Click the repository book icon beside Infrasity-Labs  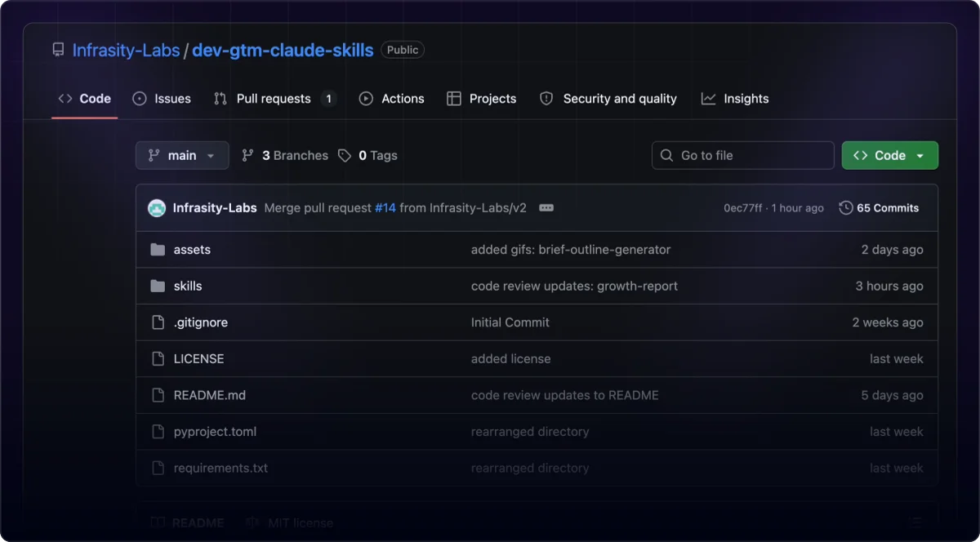58,50
